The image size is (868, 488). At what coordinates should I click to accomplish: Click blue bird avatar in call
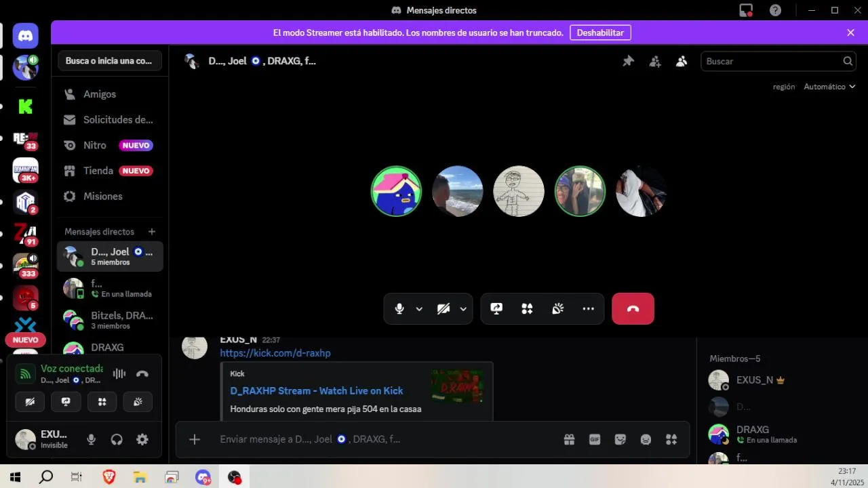[x=396, y=191]
